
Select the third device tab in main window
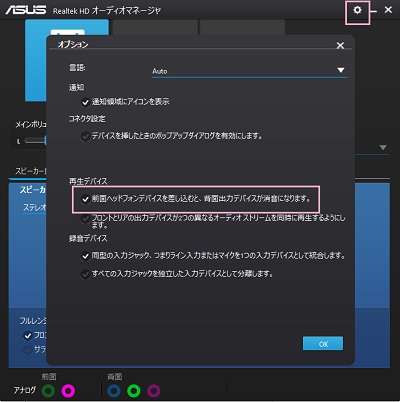coord(242,27)
